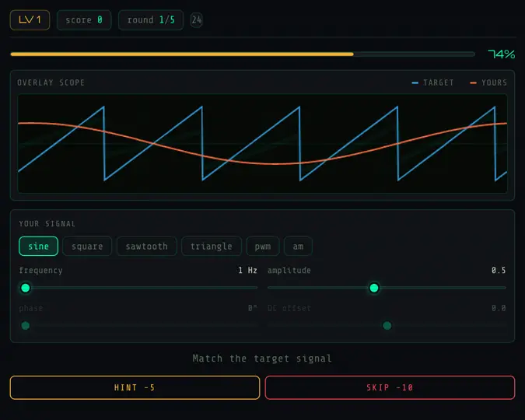Image resolution: width=525 pixels, height=420 pixels.
Task: Click the frequency label
Action: tap(40, 271)
